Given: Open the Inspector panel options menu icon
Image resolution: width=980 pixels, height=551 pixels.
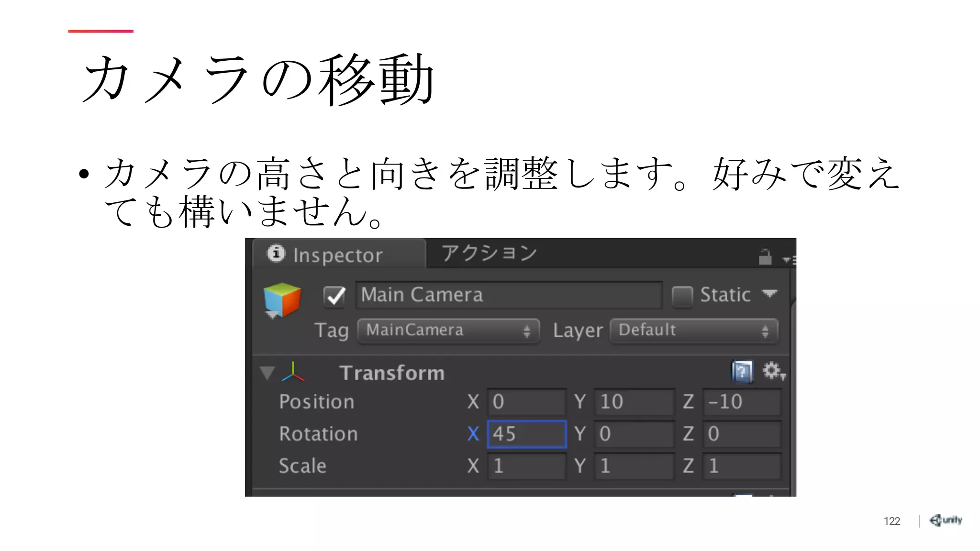Looking at the screenshot, I should [788, 260].
